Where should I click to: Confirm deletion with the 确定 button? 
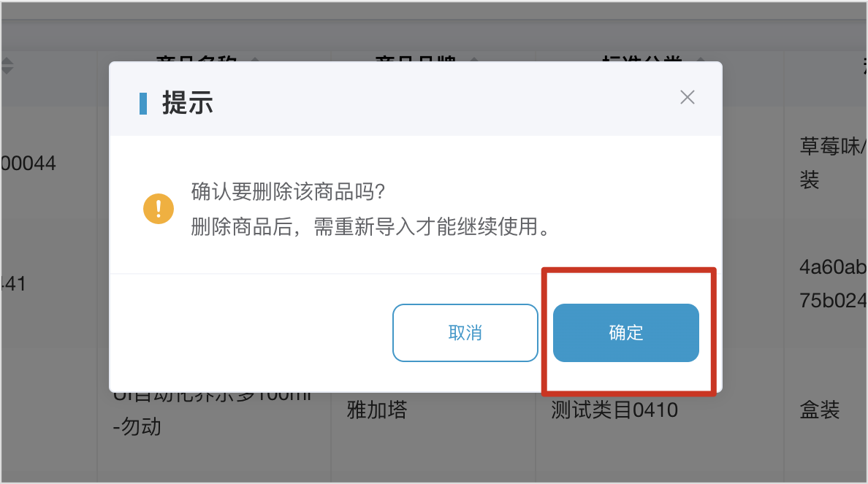(x=625, y=332)
